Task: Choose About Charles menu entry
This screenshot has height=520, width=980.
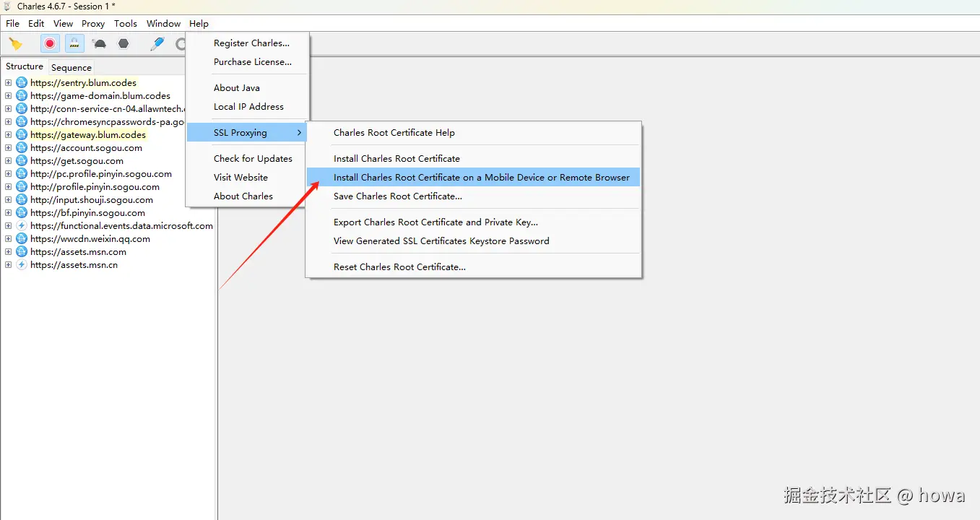Action: [x=248, y=196]
